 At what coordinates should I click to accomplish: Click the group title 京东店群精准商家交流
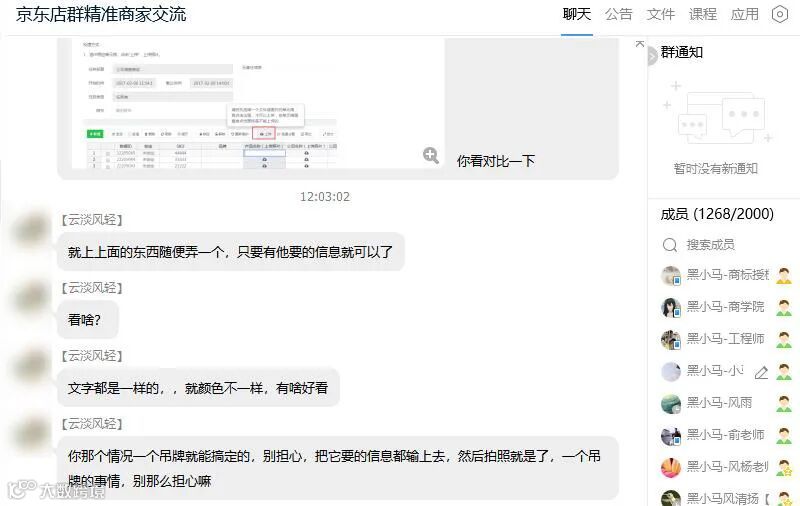(101, 14)
